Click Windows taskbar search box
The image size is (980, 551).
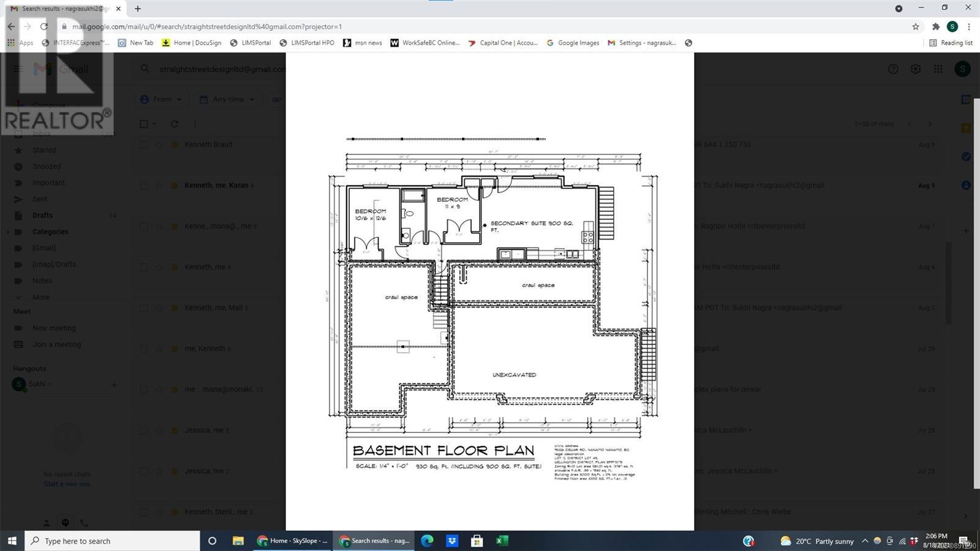pos(112,541)
